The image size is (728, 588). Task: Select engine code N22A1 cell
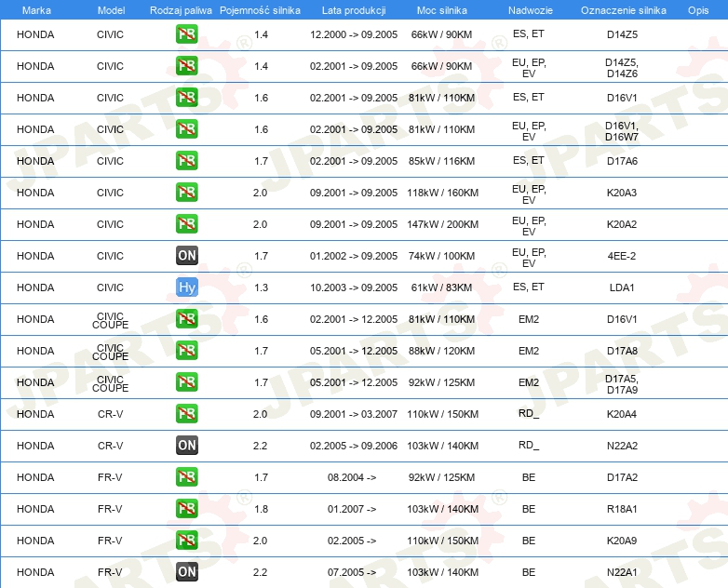click(622, 572)
